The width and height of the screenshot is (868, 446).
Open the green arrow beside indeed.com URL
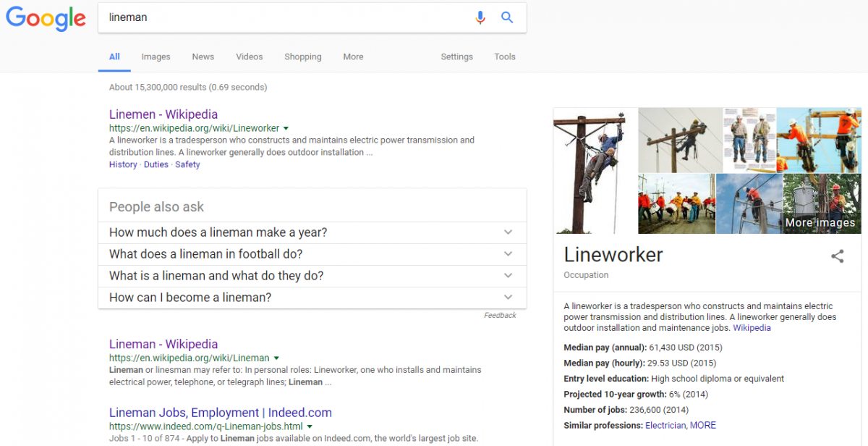(x=310, y=426)
